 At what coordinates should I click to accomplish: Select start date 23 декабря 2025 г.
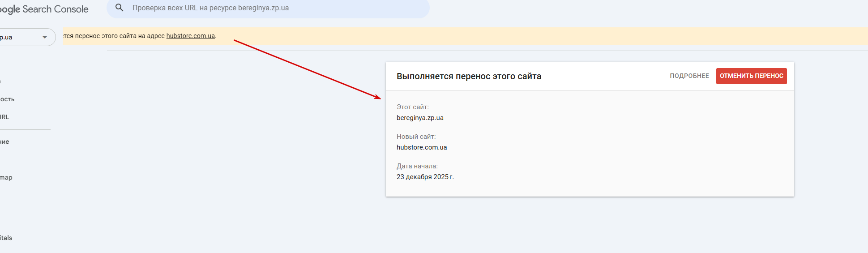pos(425,177)
